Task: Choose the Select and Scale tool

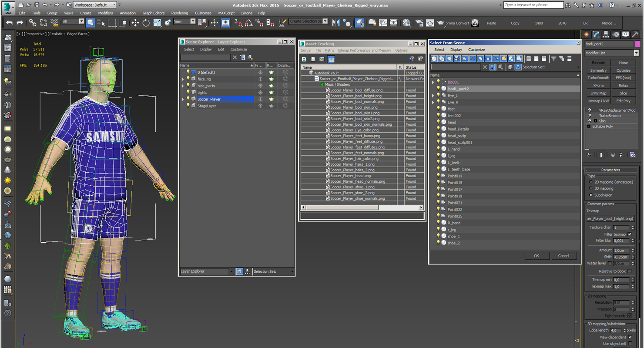Action: pos(157,23)
